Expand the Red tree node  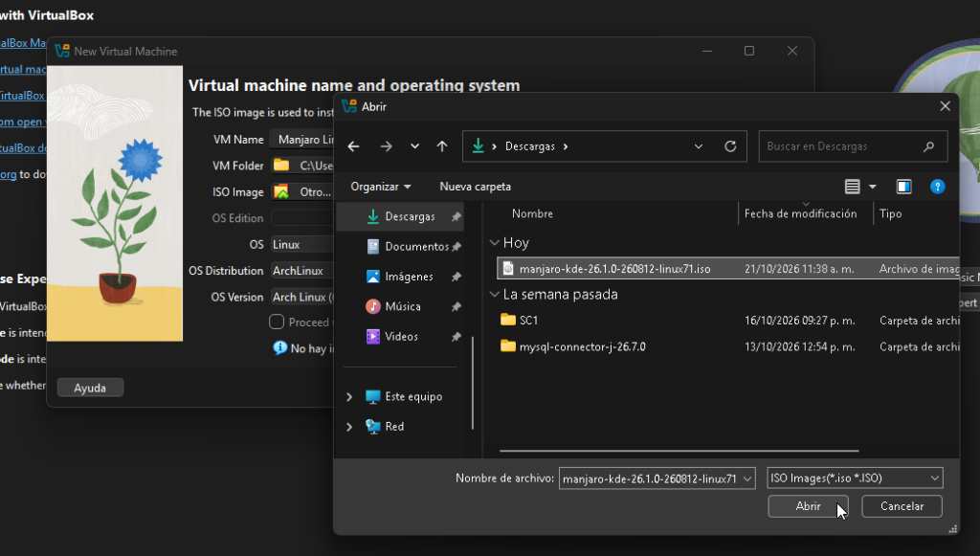(349, 427)
